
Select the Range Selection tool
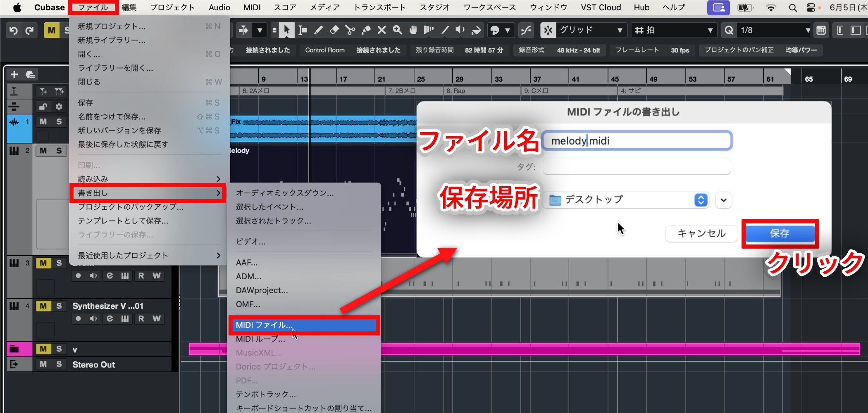click(302, 30)
